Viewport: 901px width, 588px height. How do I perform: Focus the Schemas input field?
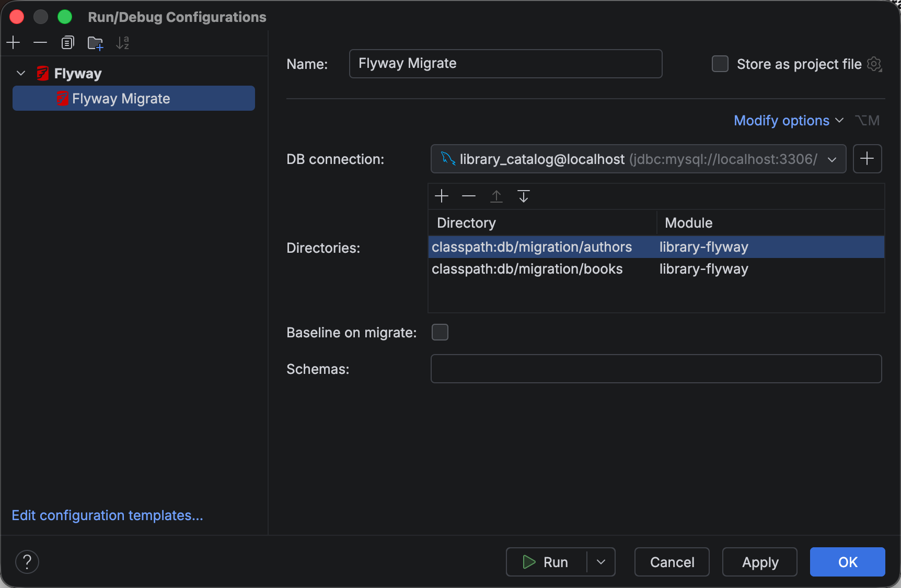[656, 369]
